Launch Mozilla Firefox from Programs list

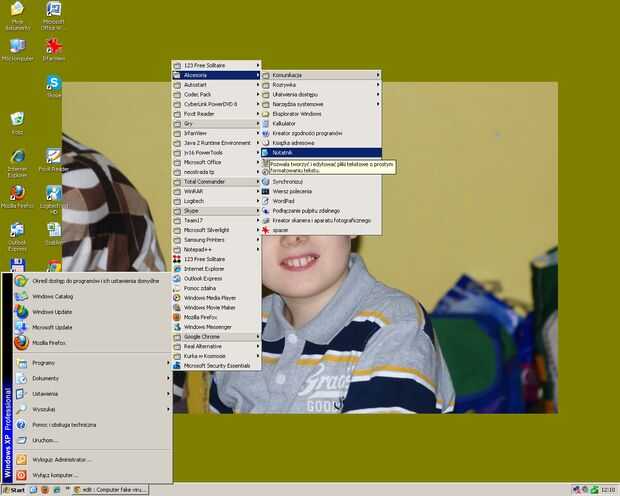click(x=217, y=317)
